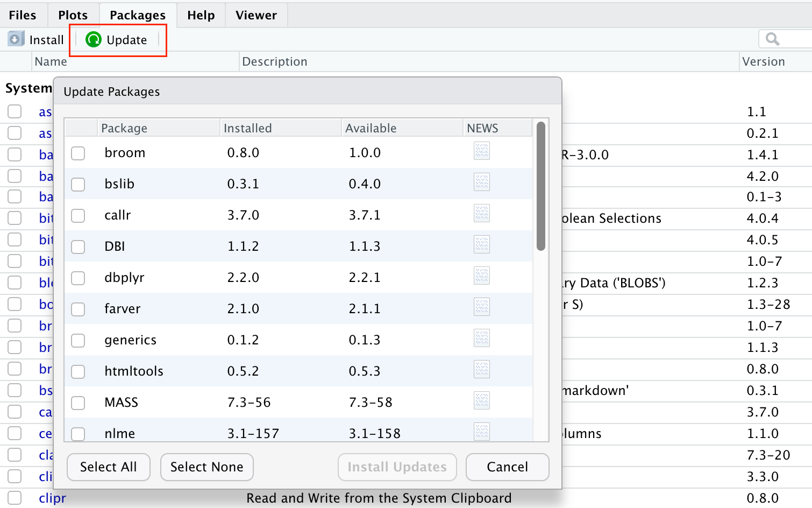812x508 pixels.
Task: Select the callr package name
Action: point(118,215)
